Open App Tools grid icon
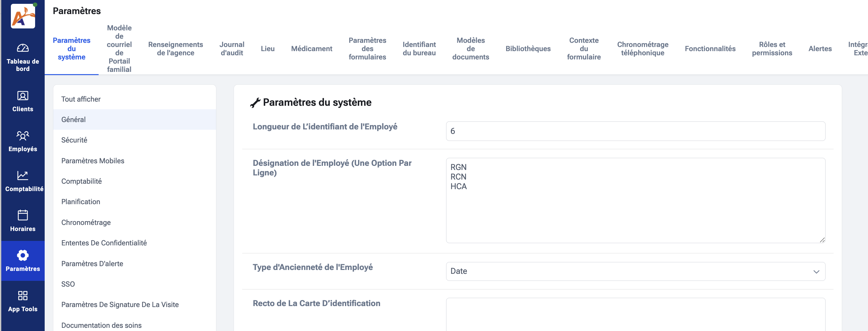The height and width of the screenshot is (331, 868). [x=23, y=296]
